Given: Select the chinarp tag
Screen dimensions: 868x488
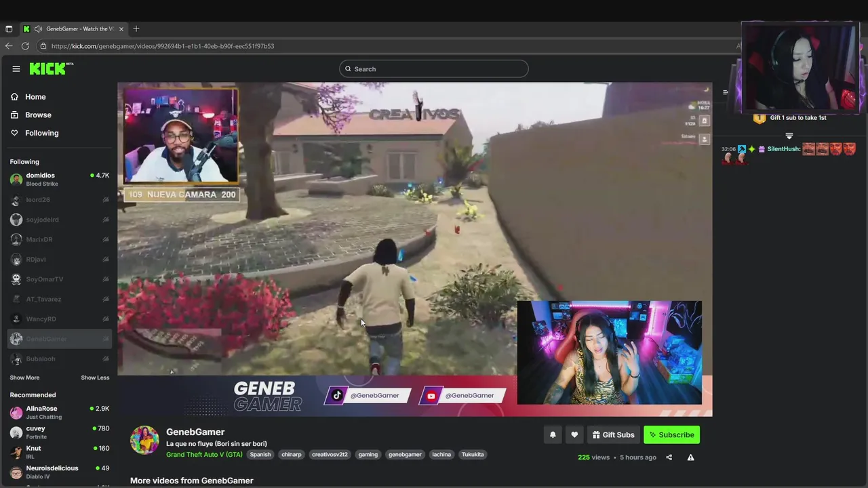Looking at the screenshot, I should pos(292,455).
